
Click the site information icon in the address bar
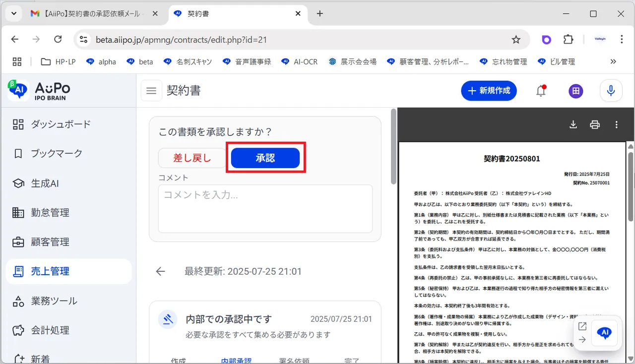tap(84, 39)
